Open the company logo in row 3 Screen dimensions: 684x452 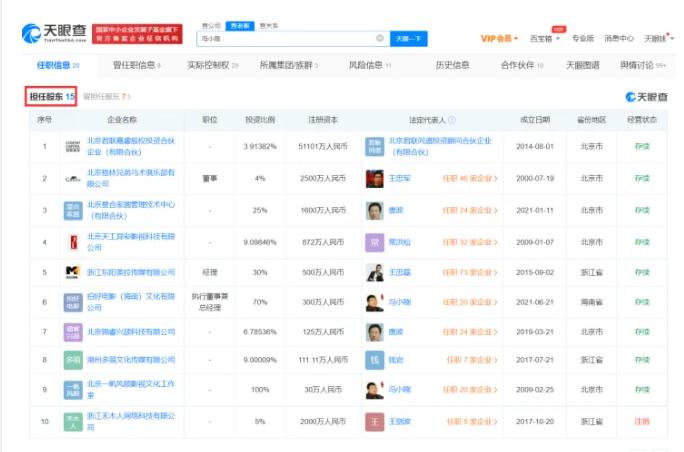[x=73, y=210]
